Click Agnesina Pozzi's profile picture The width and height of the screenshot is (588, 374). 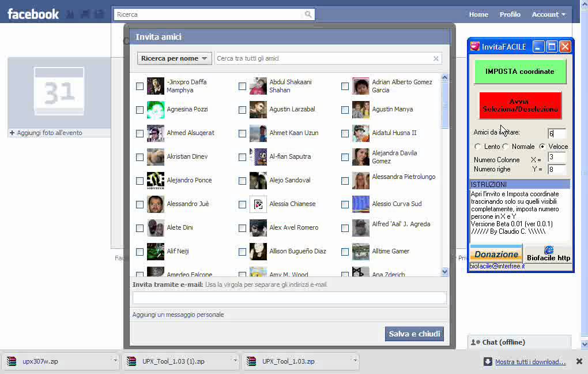click(x=155, y=110)
